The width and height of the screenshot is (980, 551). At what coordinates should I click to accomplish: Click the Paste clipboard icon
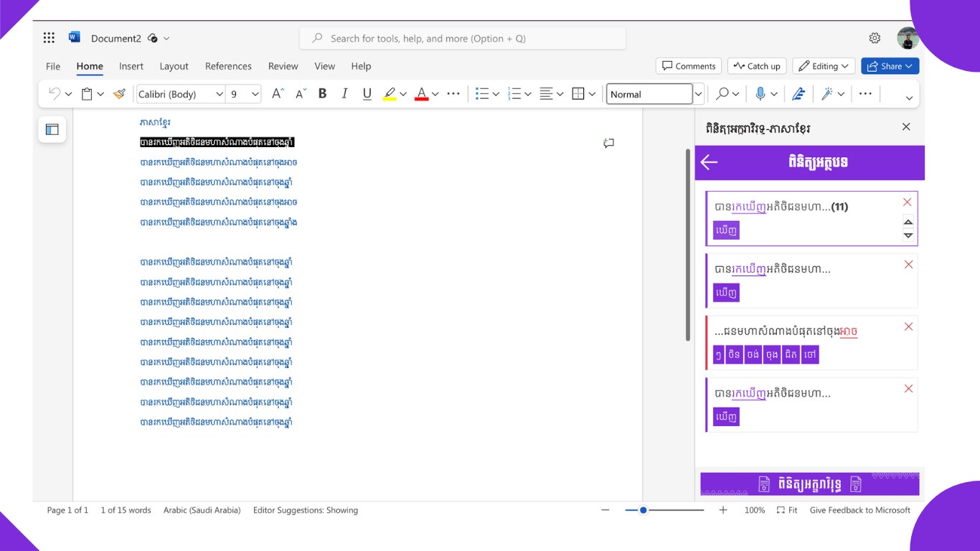click(87, 94)
